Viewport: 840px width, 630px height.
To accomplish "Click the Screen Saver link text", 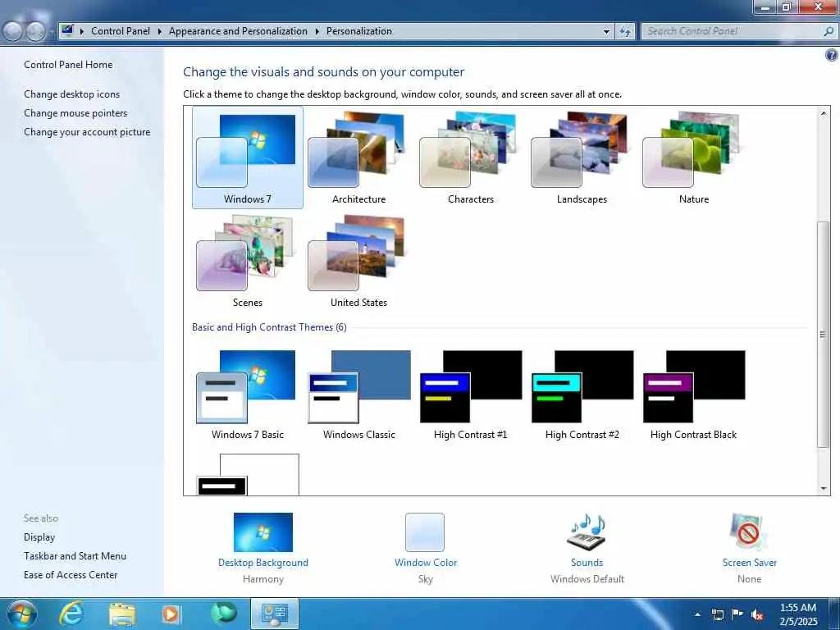I will pyautogui.click(x=749, y=563).
